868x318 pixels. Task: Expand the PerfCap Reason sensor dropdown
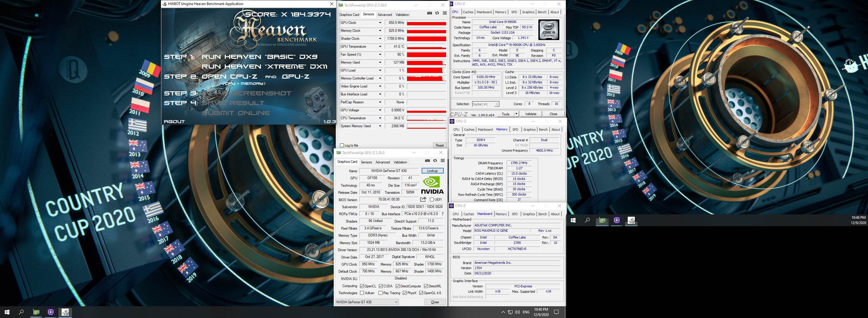380,102
